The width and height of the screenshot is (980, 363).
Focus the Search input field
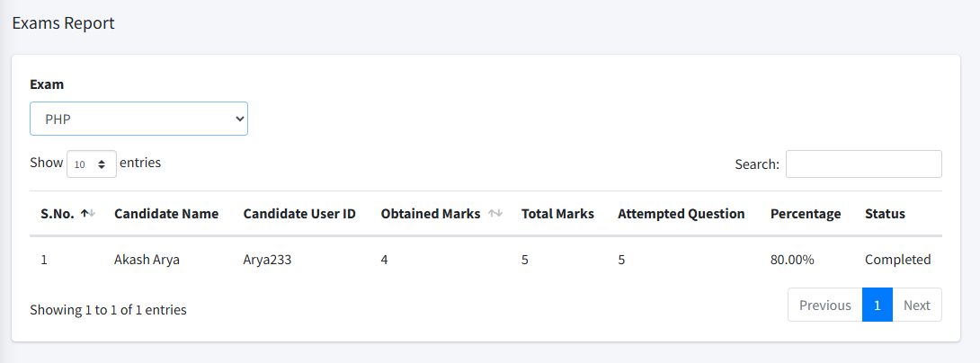point(863,164)
